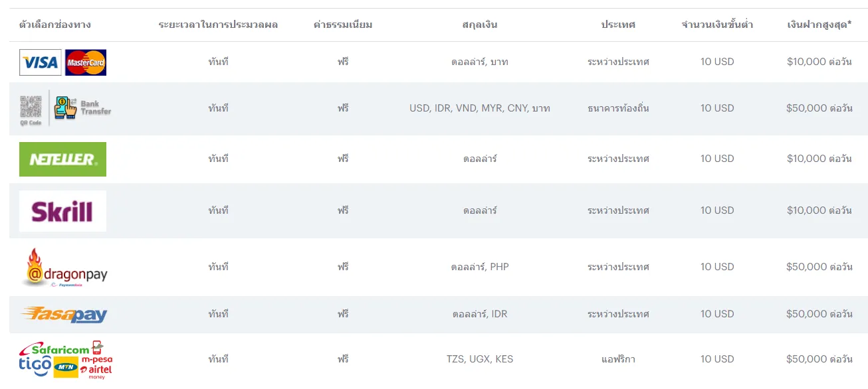Image resolution: width=868 pixels, height=389 pixels.
Task: Choose the yellow MTN logo
Action: pyautogui.click(x=66, y=367)
